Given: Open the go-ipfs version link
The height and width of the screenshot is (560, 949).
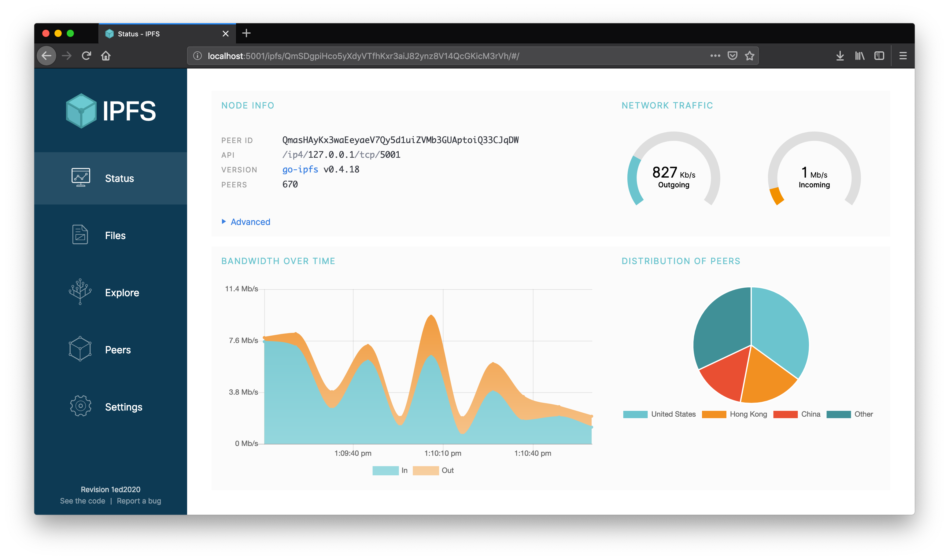Looking at the screenshot, I should [300, 169].
